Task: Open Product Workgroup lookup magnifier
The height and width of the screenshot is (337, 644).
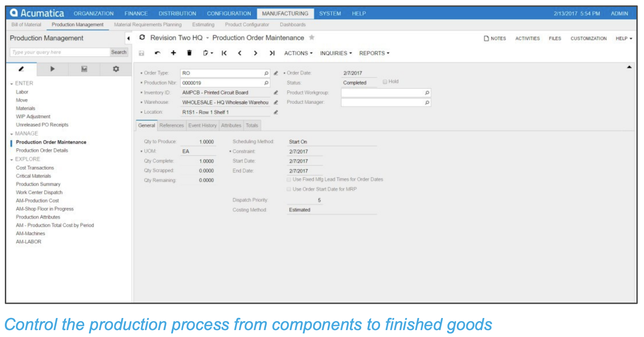Action: pos(427,93)
